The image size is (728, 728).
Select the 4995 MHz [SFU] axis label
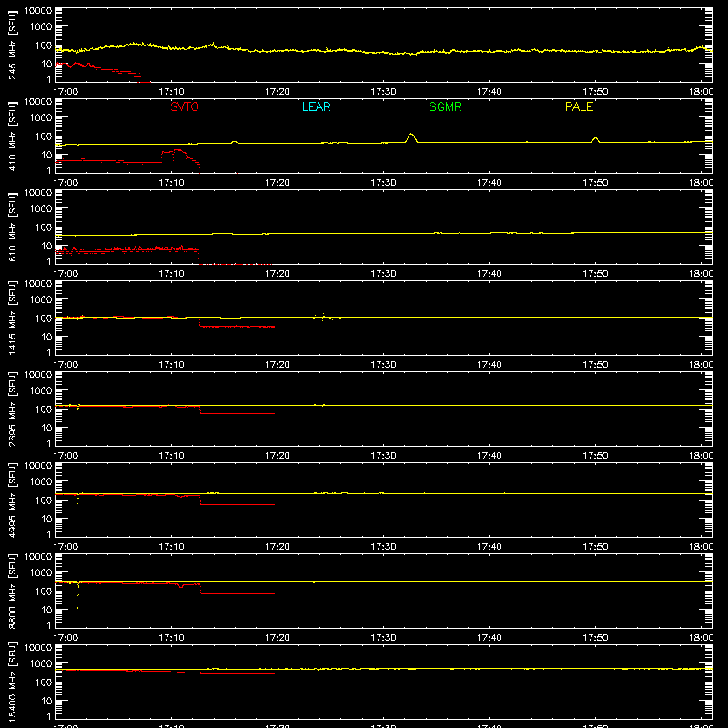tap(13, 500)
